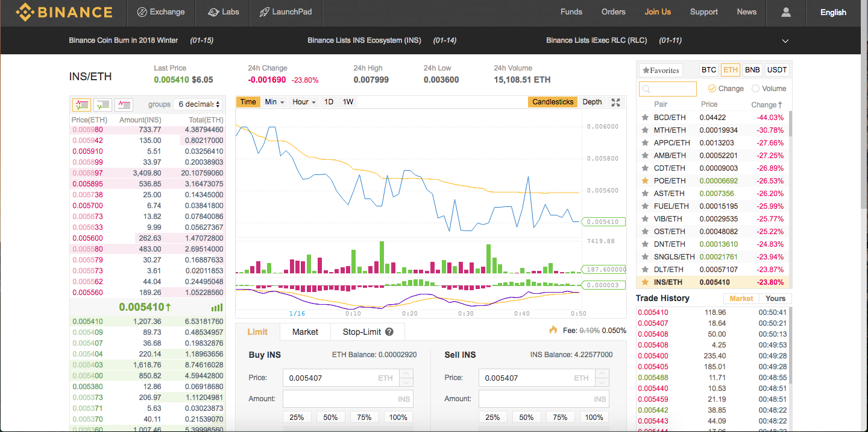Expand the announcements bar chevron
This screenshot has width=868, height=432.
(x=785, y=41)
